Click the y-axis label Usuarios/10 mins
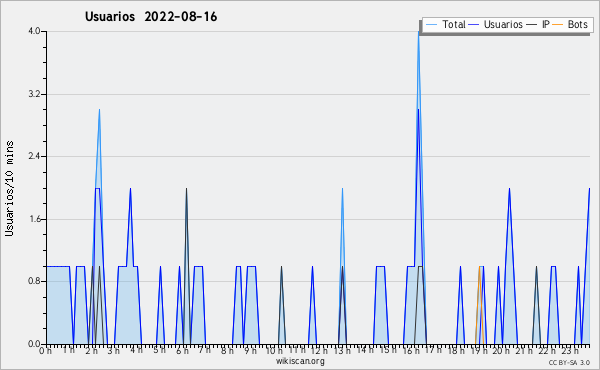Screen dimensions: 600x370 9,189
